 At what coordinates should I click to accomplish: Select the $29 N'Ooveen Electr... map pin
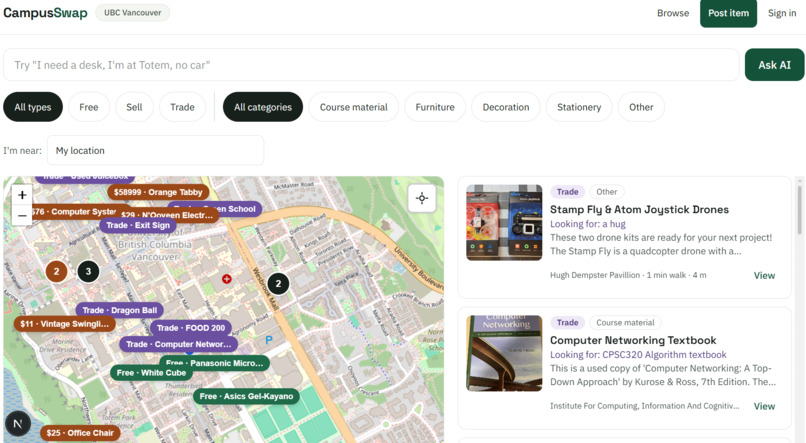167,215
